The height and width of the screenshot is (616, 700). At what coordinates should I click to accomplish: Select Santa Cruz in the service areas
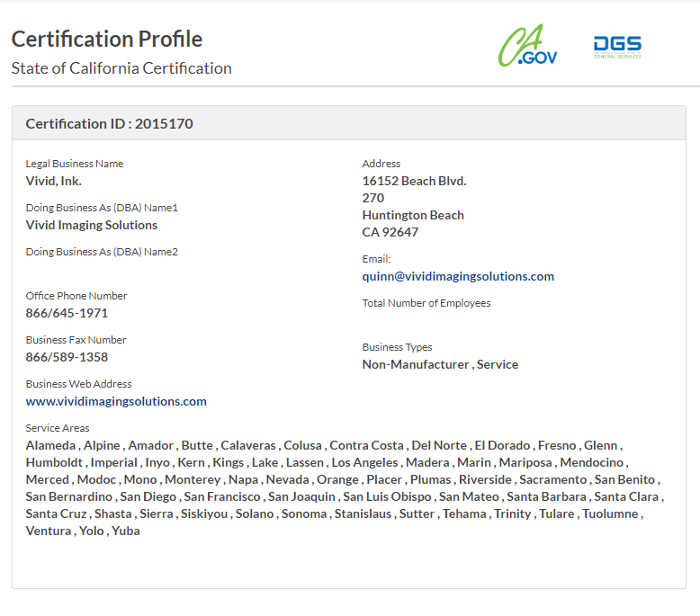pyautogui.click(x=57, y=513)
